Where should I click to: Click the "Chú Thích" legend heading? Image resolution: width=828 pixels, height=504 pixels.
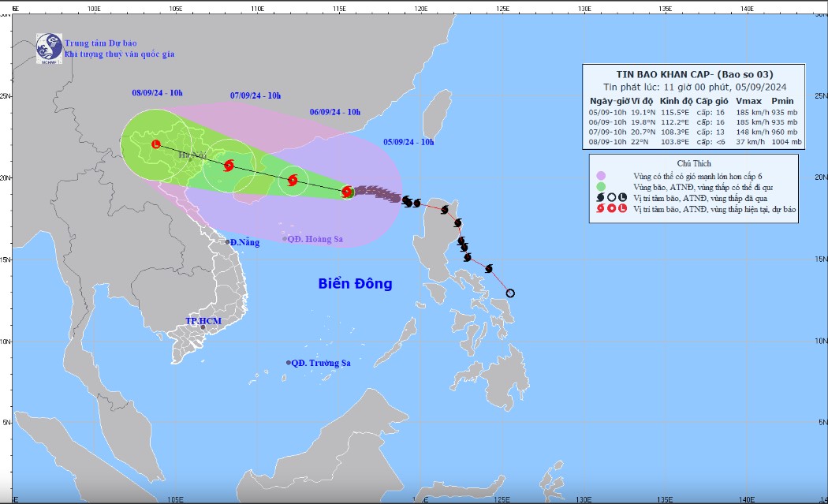(694, 163)
